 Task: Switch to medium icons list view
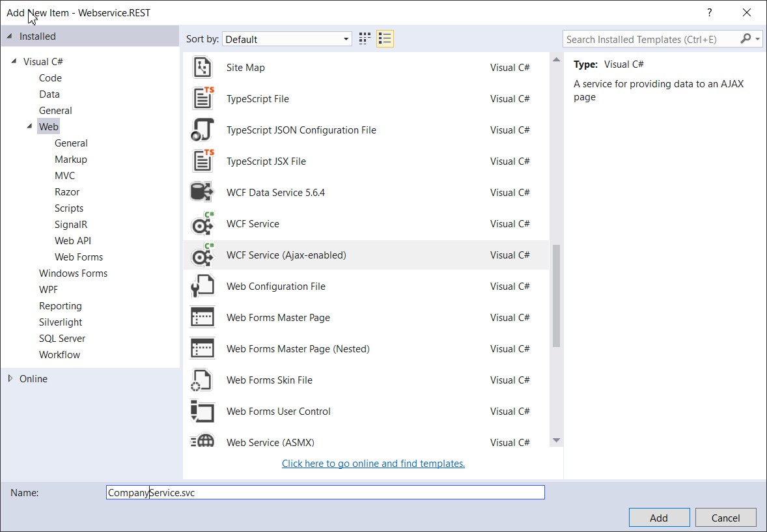[x=385, y=39]
